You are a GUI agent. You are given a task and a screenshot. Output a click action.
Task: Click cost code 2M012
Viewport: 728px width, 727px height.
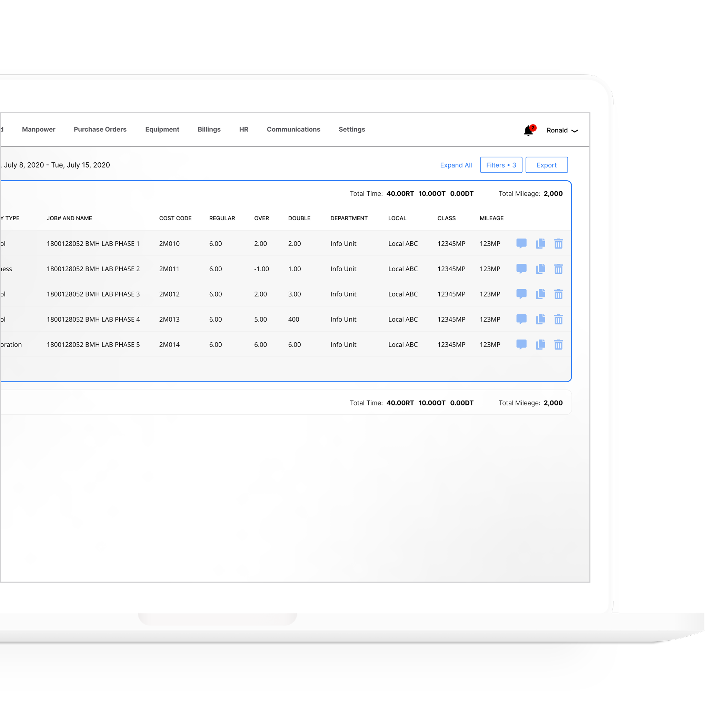point(169,294)
